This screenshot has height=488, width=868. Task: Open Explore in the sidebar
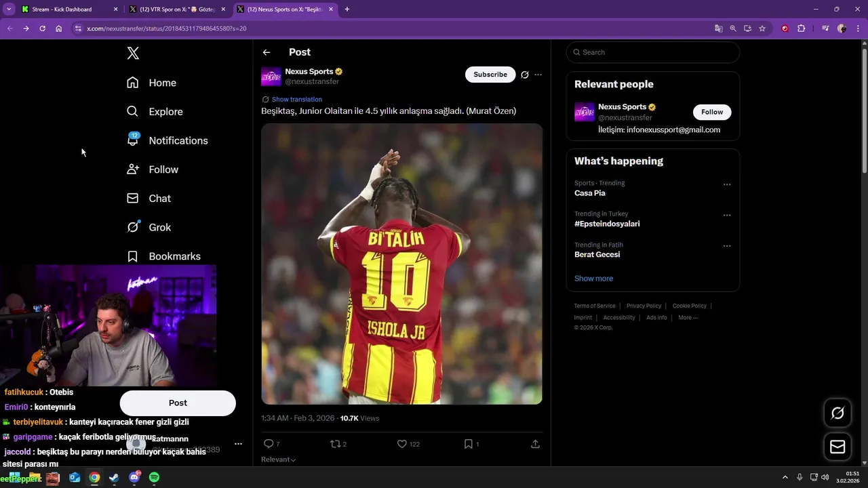(x=155, y=112)
